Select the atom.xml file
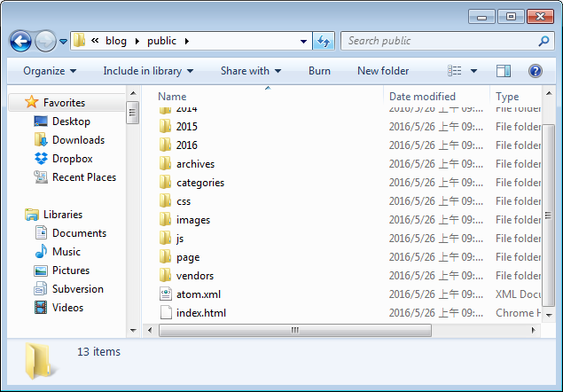The height and width of the screenshot is (392, 563). pos(199,294)
